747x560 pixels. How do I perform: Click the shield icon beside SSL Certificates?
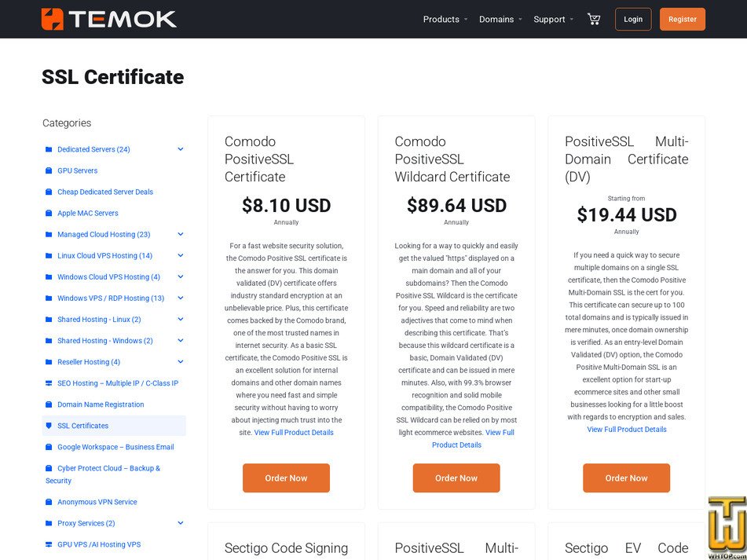[x=49, y=425]
